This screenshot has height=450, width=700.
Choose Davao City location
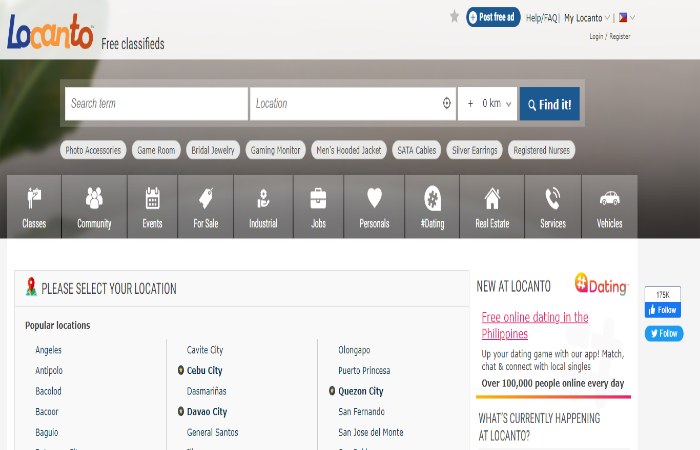click(207, 412)
